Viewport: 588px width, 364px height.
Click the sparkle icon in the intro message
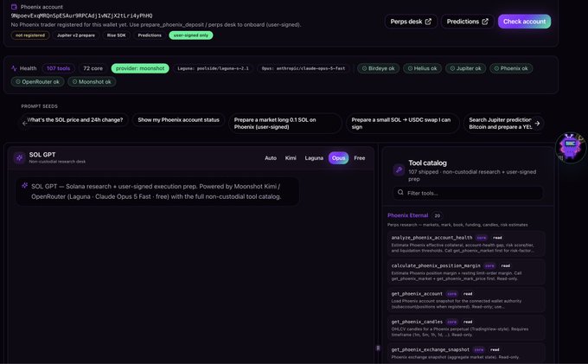pyautogui.click(x=25, y=186)
